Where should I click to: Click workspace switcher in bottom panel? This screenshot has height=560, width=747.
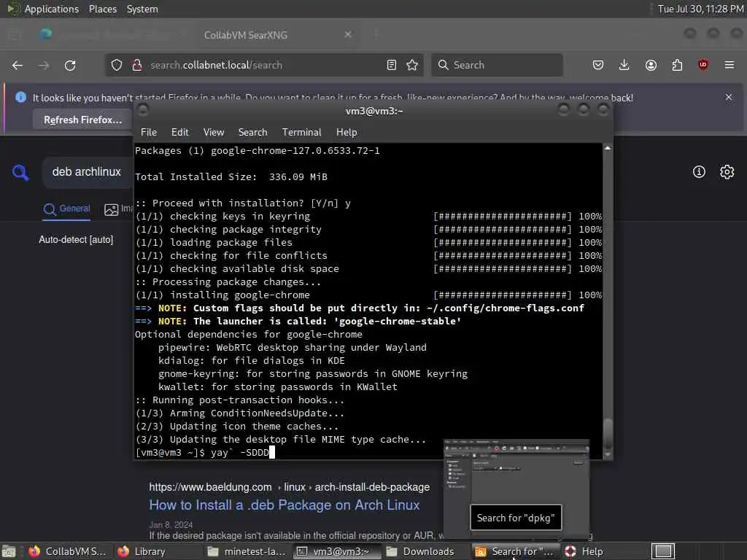coord(663,551)
